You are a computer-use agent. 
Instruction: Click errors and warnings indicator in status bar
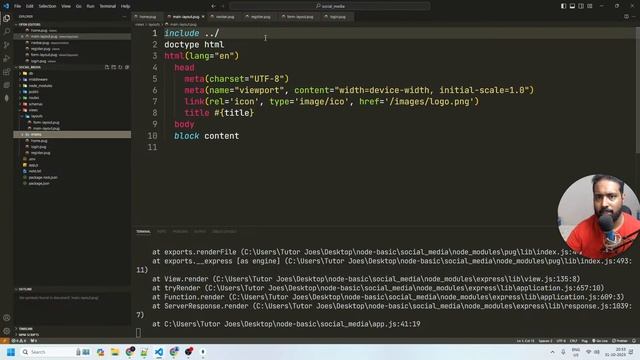[19, 340]
